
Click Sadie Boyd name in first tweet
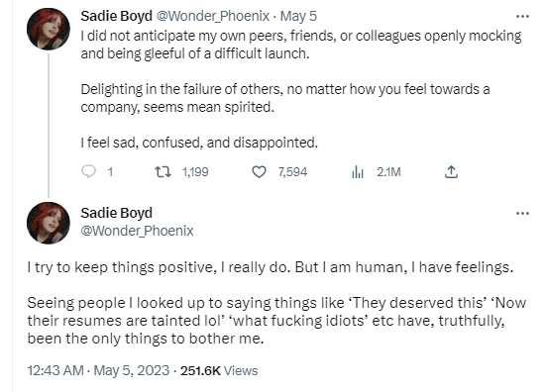pyautogui.click(x=116, y=16)
